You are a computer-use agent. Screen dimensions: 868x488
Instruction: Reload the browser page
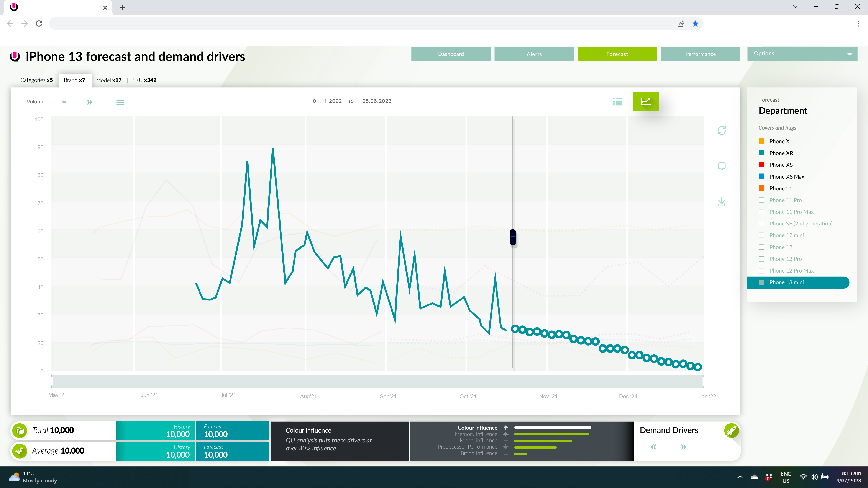coord(39,24)
